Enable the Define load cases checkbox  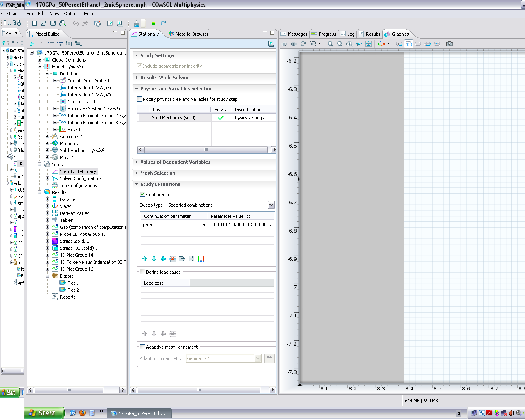(143, 272)
